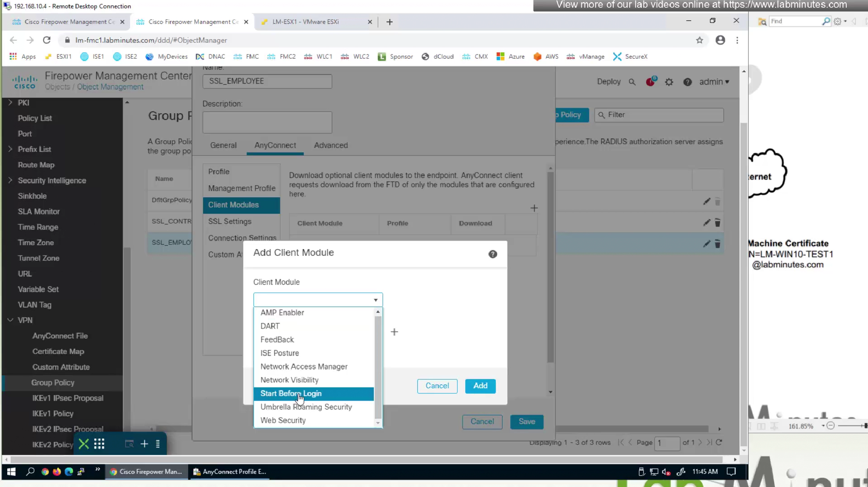Image resolution: width=868 pixels, height=487 pixels.
Task: Open the admin user dropdown menu
Action: 714,82
